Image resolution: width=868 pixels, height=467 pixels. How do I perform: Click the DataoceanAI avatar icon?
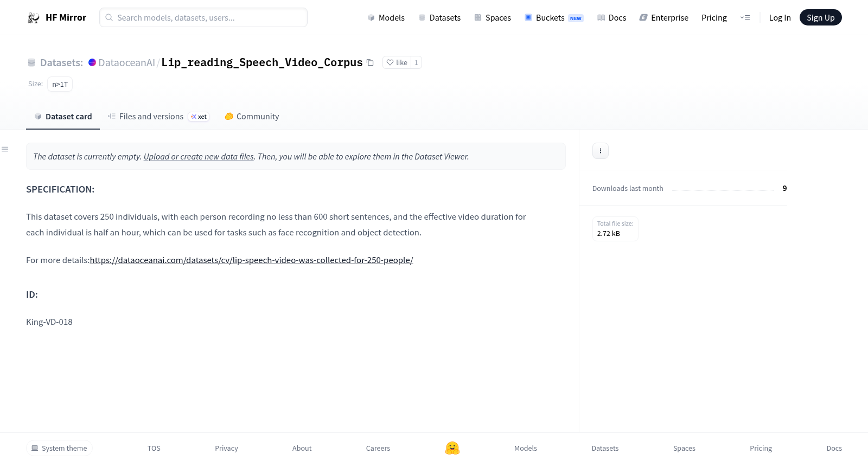[92, 62]
